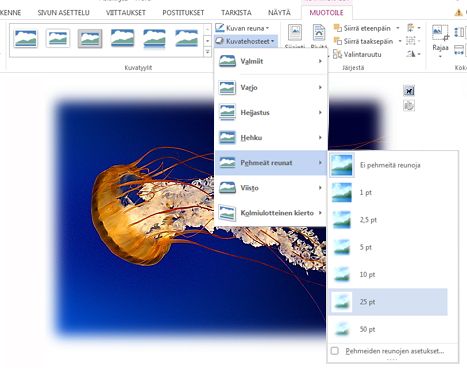Open the Rajaa dropdown arrow
The image size is (467, 371).
440,56
